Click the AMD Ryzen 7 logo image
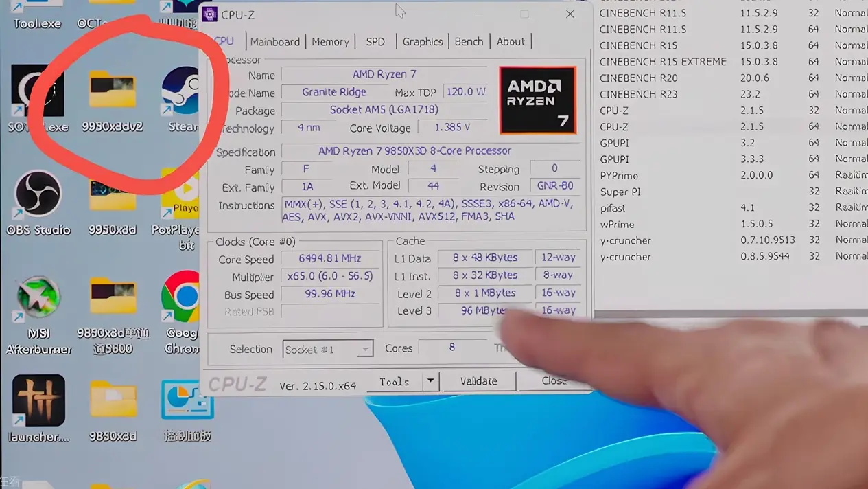This screenshot has height=489, width=868. click(x=538, y=100)
